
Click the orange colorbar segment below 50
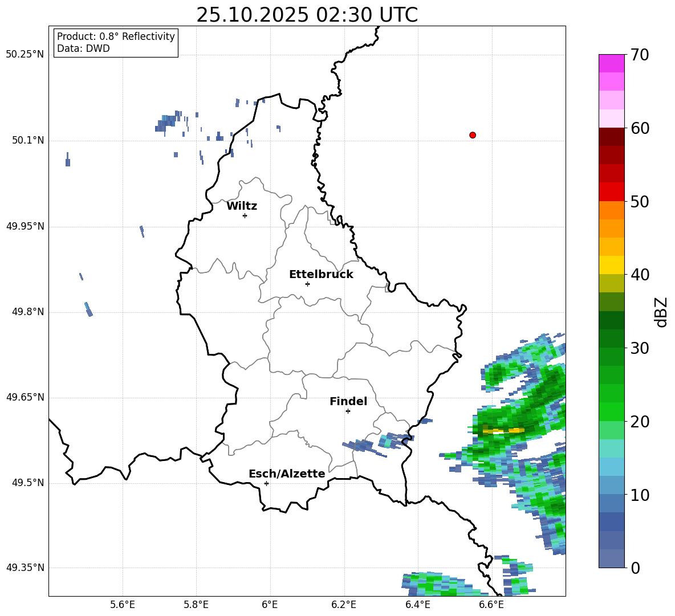point(611,210)
